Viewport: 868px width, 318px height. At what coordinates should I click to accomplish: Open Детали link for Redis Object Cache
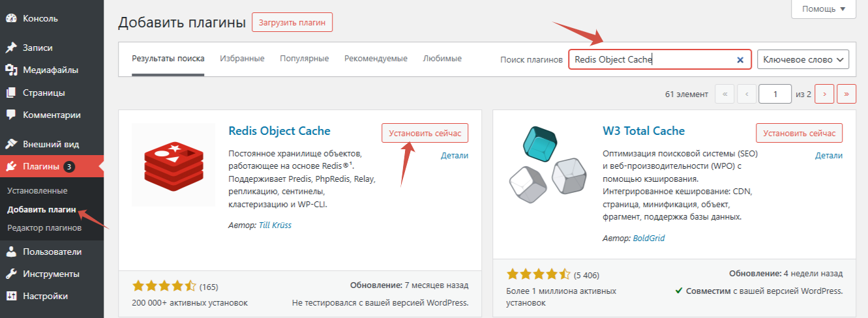pos(455,155)
